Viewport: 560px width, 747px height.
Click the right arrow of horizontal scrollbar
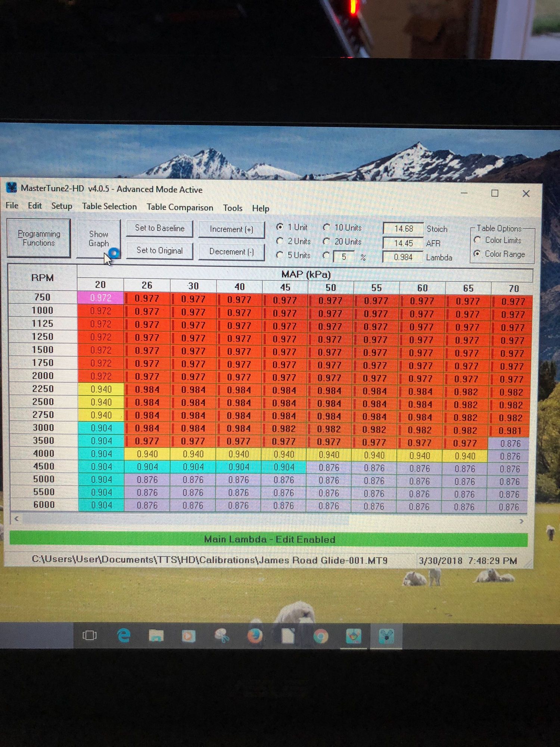[x=521, y=521]
